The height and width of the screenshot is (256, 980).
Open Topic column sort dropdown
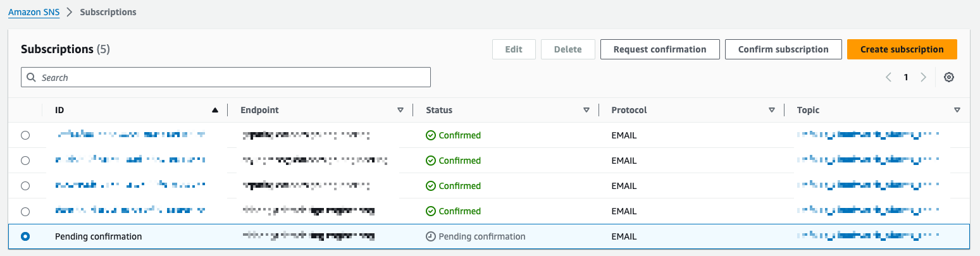(957, 110)
